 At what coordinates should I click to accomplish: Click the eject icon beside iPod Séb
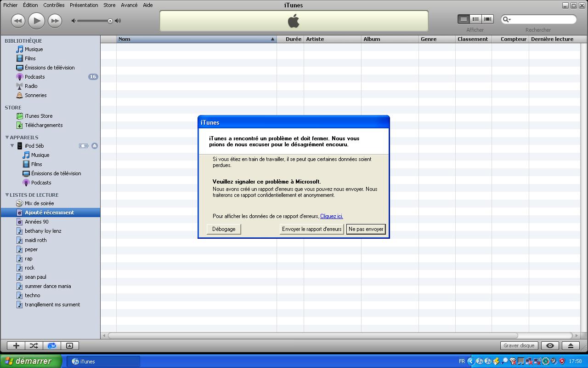click(x=94, y=146)
